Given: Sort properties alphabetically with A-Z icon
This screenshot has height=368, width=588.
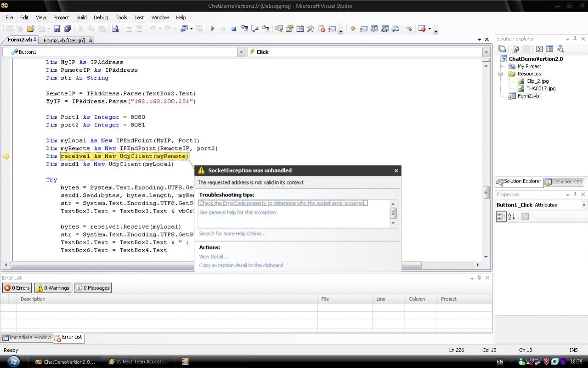Looking at the screenshot, I should pyautogui.click(x=512, y=216).
